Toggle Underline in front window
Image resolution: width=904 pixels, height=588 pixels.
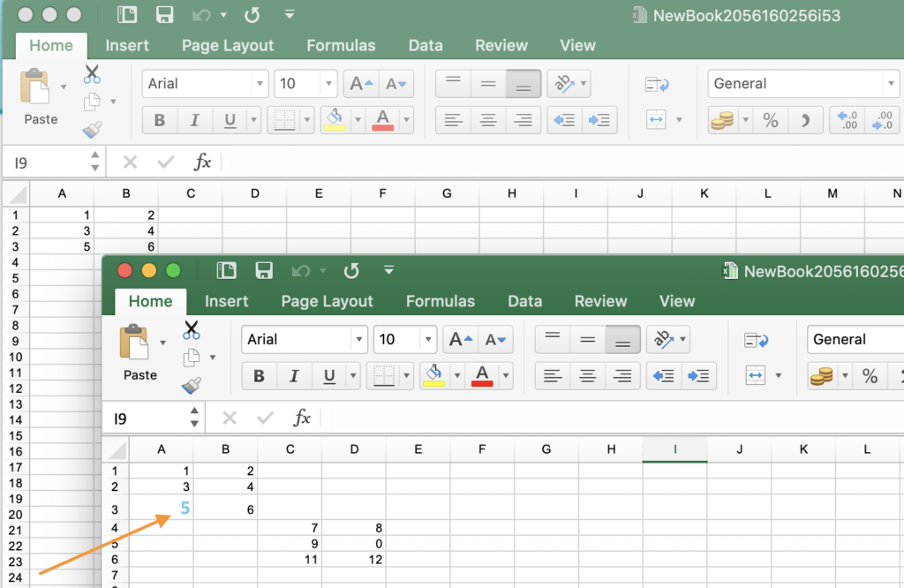(x=329, y=376)
